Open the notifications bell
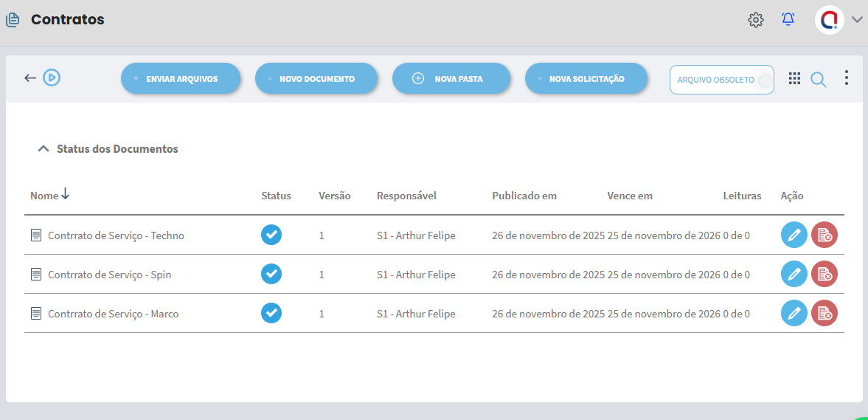This screenshot has height=420, width=868. pos(788,20)
